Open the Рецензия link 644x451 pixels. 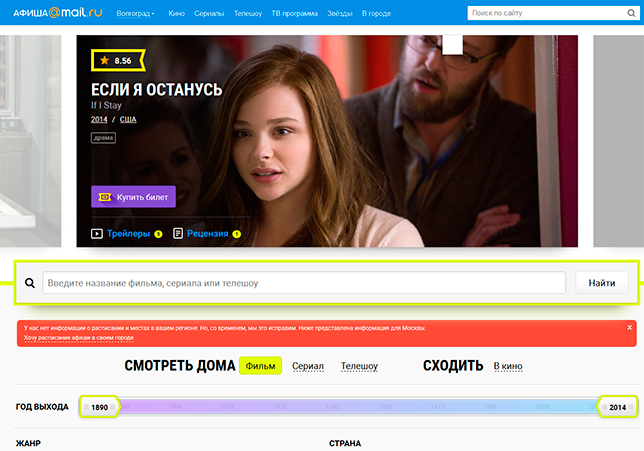[x=207, y=234]
